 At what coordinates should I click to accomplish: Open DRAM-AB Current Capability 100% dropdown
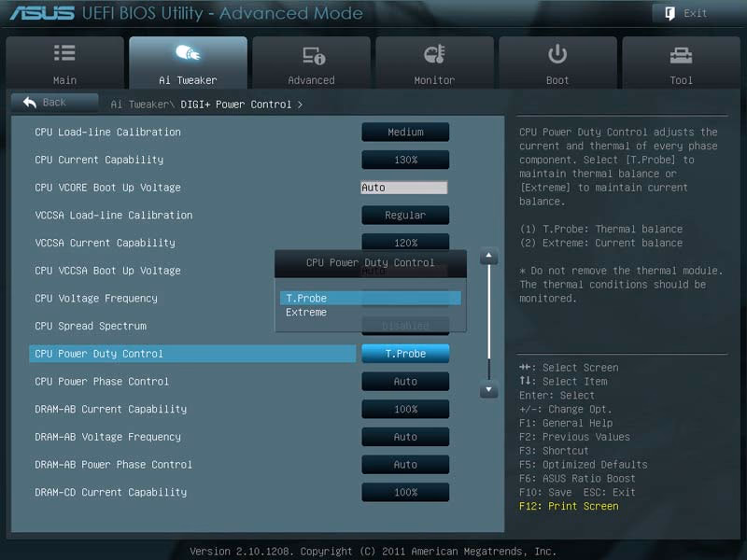(405, 409)
